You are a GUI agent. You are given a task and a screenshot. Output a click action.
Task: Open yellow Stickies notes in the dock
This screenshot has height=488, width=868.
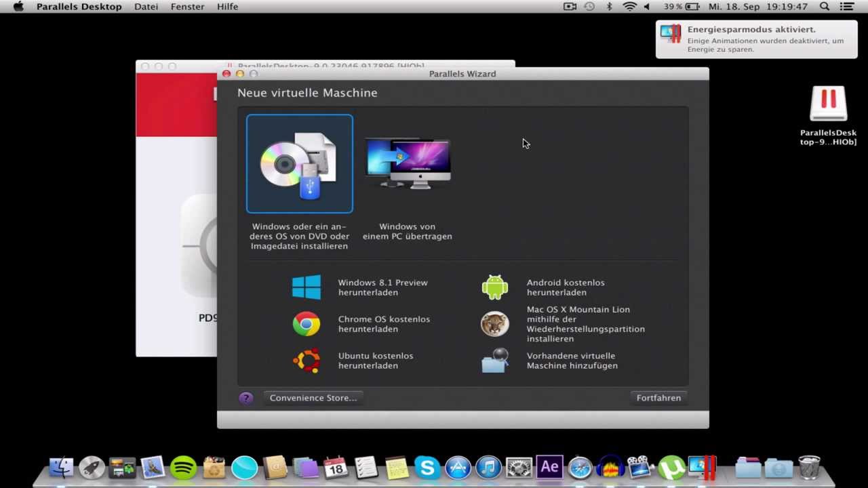(397, 468)
